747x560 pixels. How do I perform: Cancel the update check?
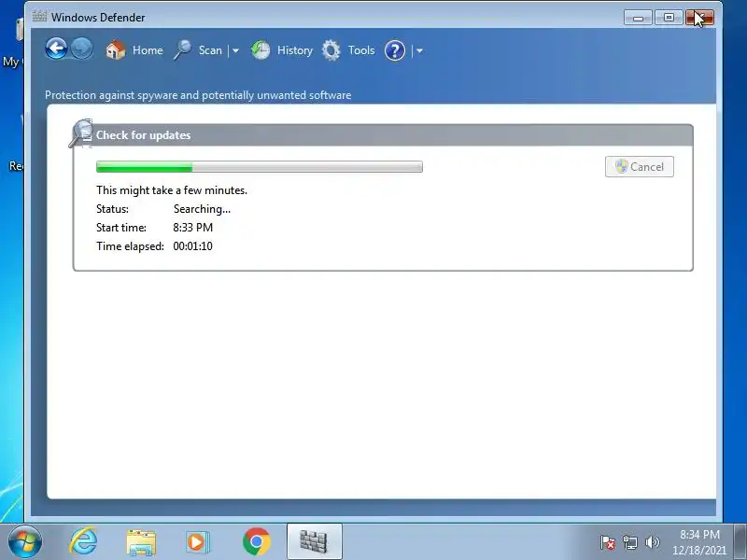pos(640,167)
